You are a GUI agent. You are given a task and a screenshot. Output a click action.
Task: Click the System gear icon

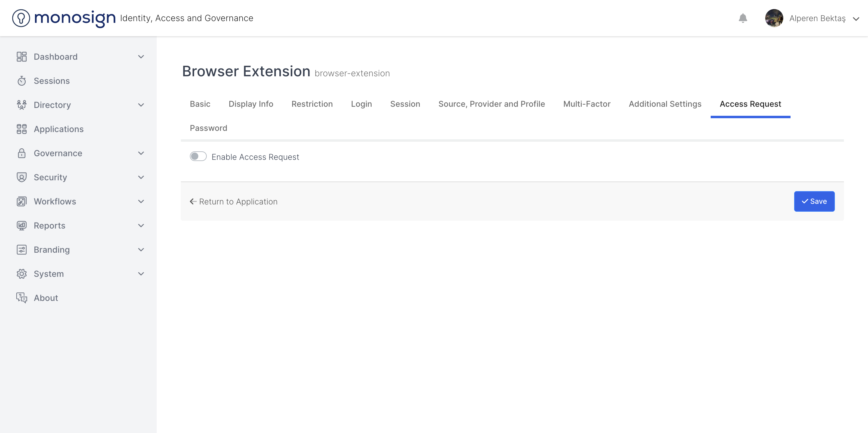point(22,274)
